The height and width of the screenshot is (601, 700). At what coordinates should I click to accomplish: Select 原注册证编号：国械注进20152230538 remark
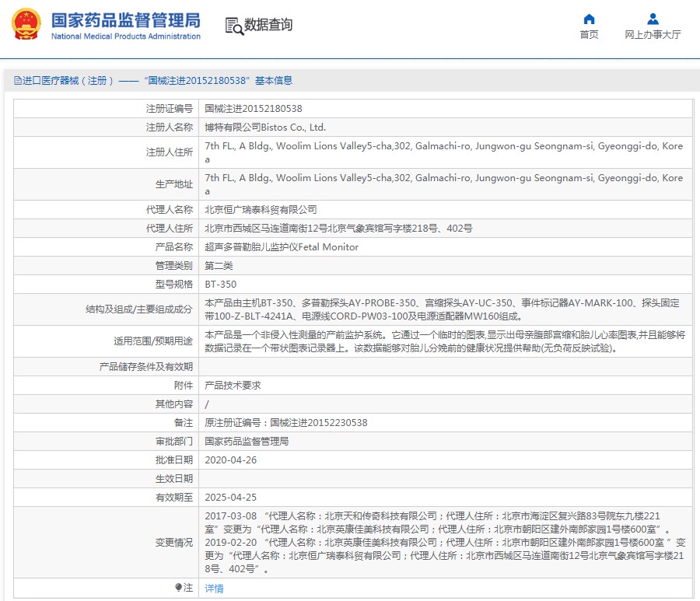tap(285, 422)
